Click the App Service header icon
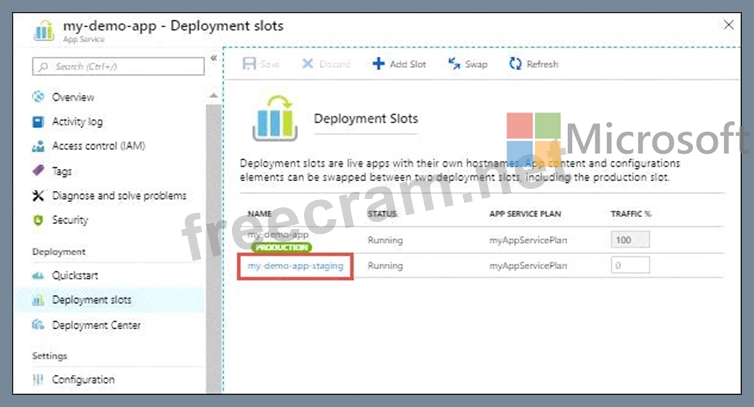This screenshot has width=754, height=407. [x=44, y=31]
